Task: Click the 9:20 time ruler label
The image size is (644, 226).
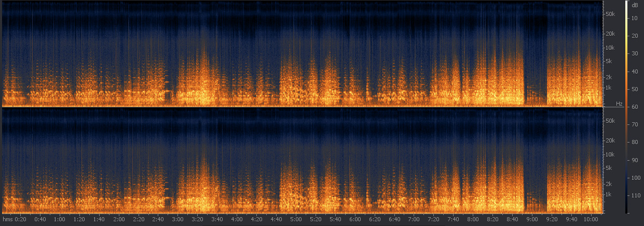Action: pyautogui.click(x=552, y=220)
